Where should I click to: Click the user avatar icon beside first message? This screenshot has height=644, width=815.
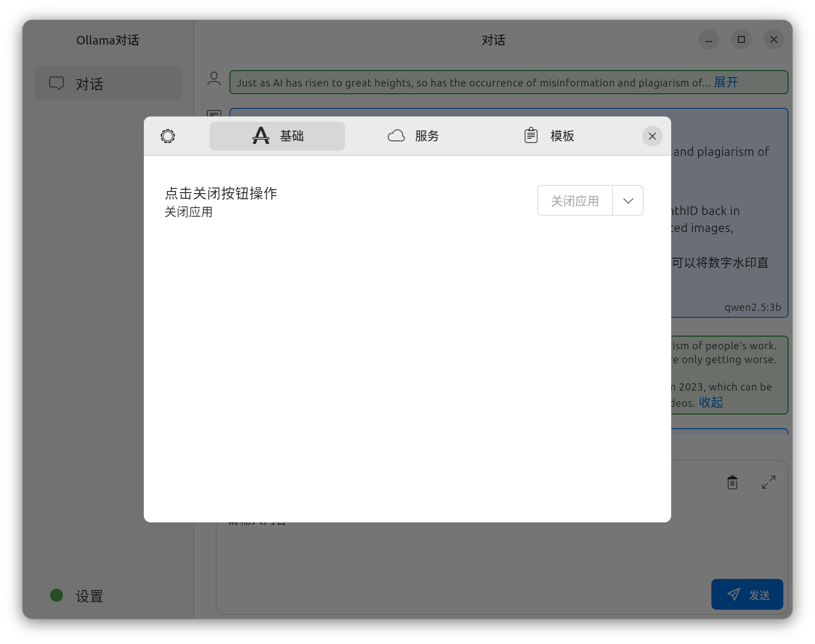tap(214, 79)
